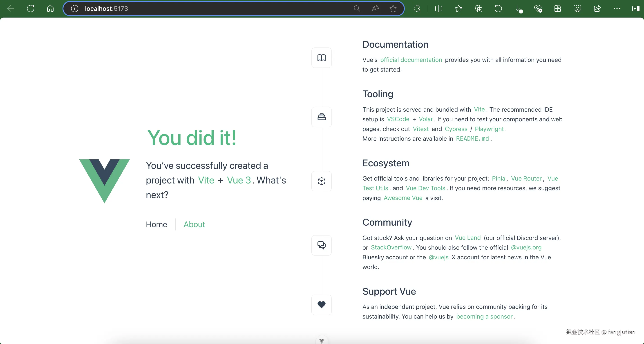Switch to the About page
The width and height of the screenshot is (644, 344).
194,224
